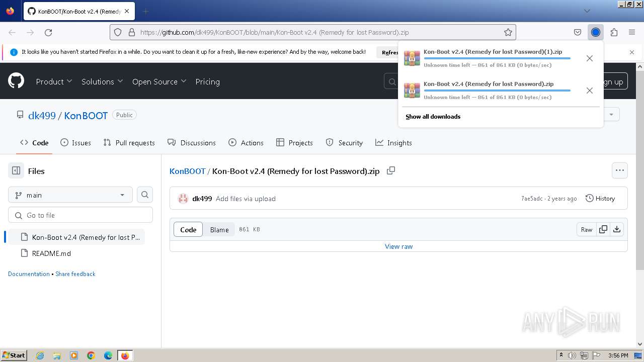Open the Share feedback link

click(75, 274)
